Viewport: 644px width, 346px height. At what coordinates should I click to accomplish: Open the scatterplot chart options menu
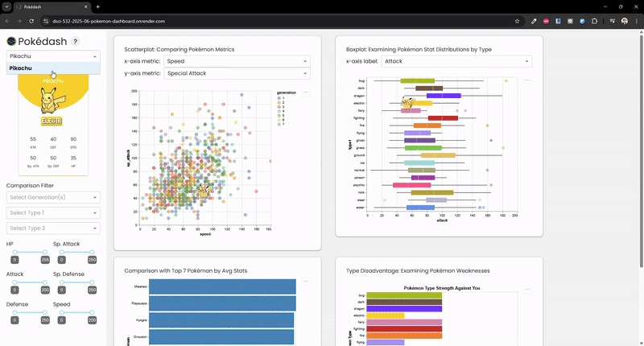[306, 93]
